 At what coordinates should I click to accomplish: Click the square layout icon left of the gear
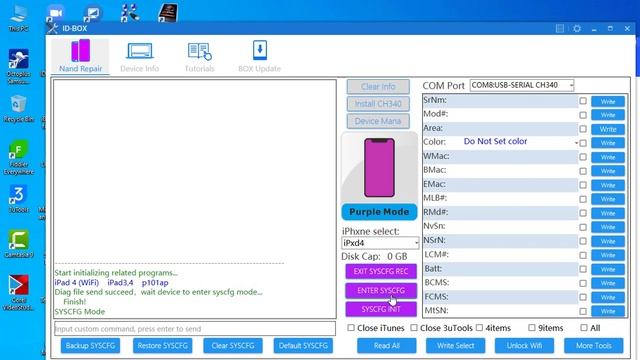coord(560,29)
